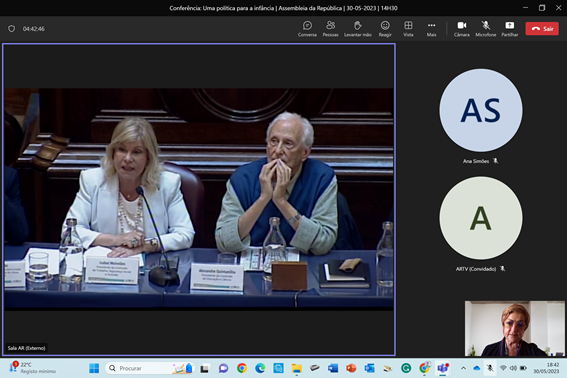
Task: Click ARTV muted mic indicator
Action: tap(502, 269)
